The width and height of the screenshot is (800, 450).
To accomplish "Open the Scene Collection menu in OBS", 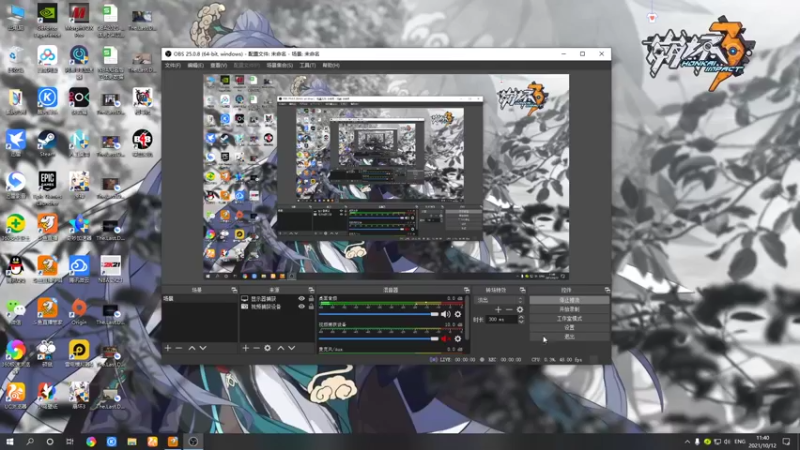I will pyautogui.click(x=280, y=65).
